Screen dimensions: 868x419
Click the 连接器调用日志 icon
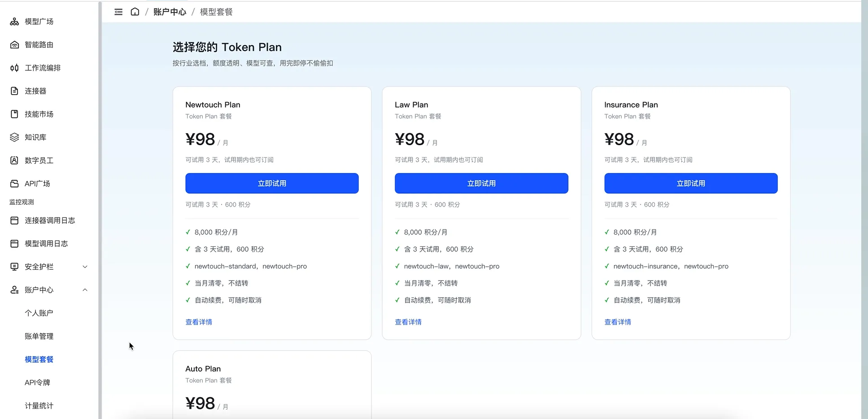(14, 220)
